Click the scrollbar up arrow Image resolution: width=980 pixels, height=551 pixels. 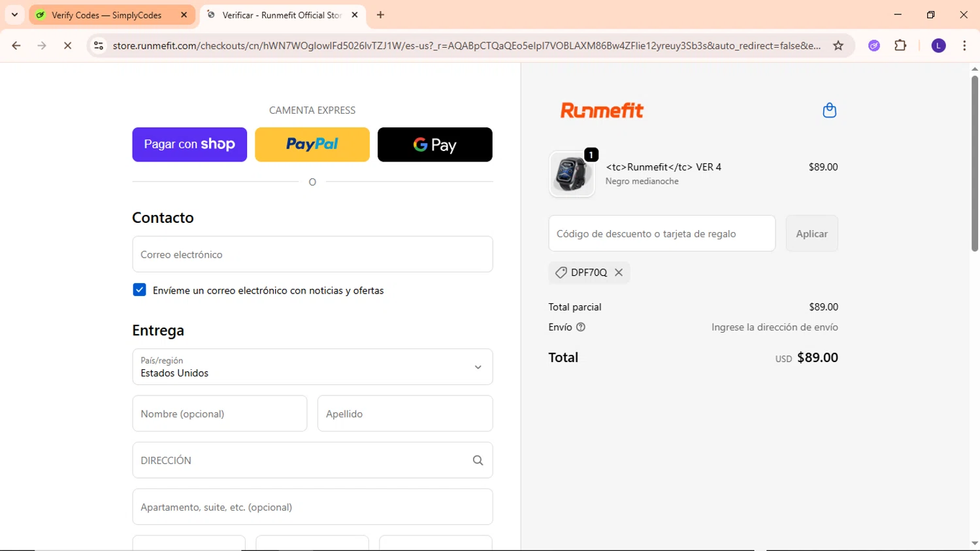click(974, 69)
